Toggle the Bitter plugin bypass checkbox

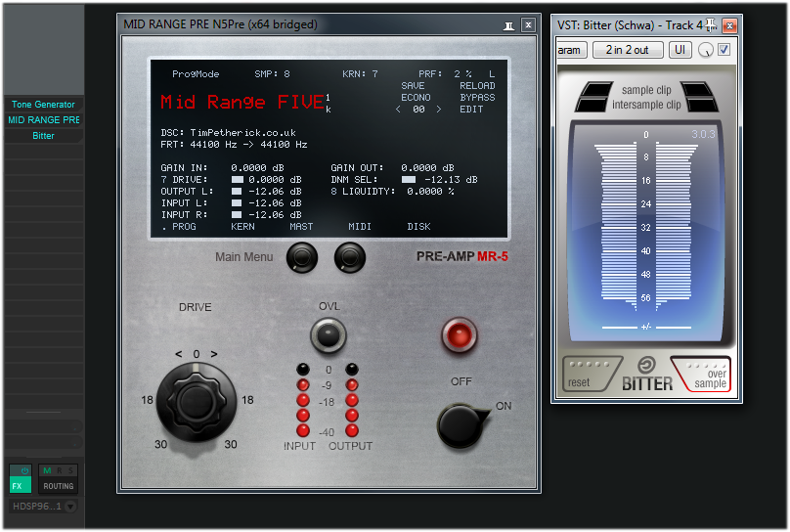(724, 49)
